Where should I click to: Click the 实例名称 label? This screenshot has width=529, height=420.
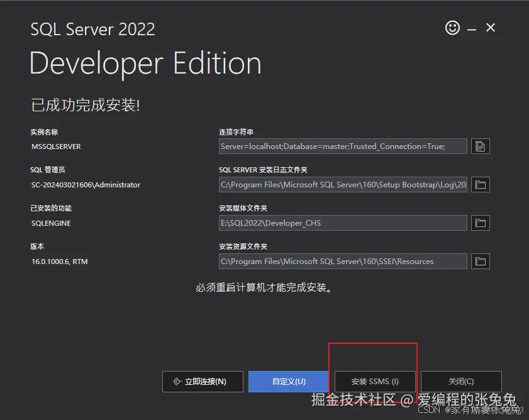(44, 132)
